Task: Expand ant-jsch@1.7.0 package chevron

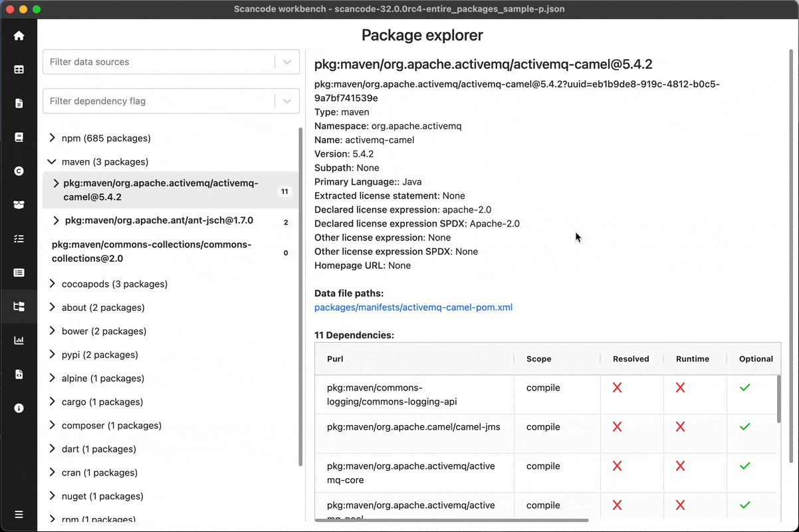Action: click(56, 221)
